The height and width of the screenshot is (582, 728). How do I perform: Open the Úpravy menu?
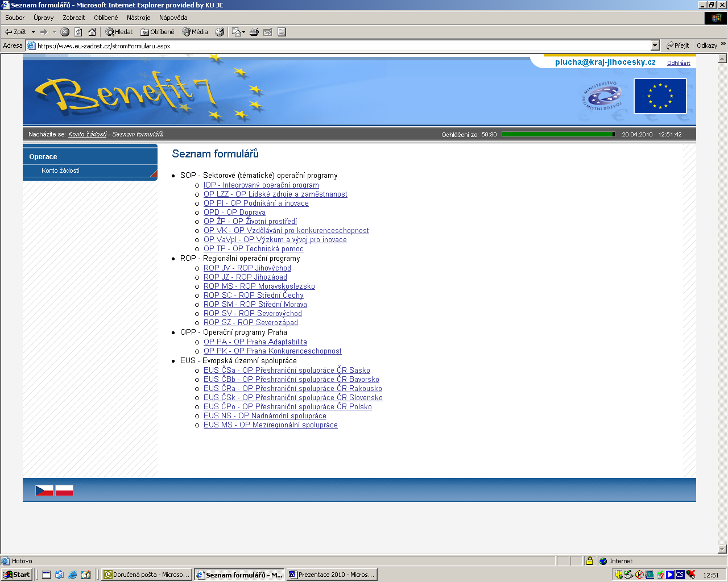(x=43, y=18)
